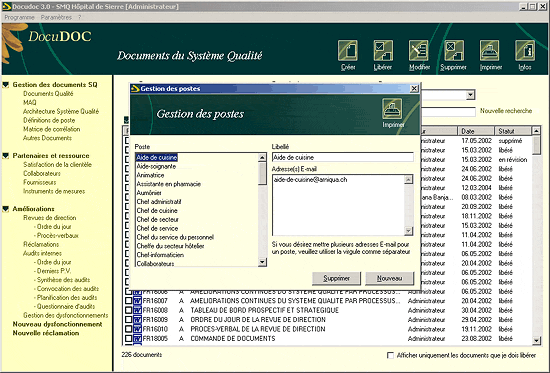Click Word document icon of FR16009 row
This screenshot has width=550, height=373.
[x=137, y=320]
